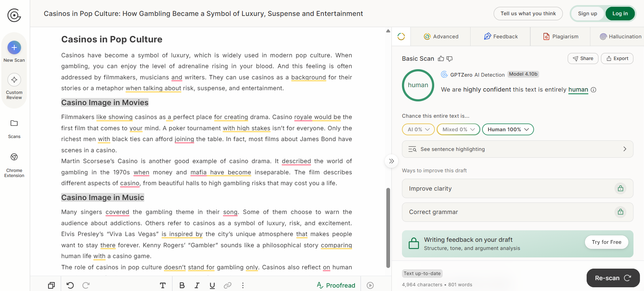Image resolution: width=644 pixels, height=291 pixels.
Task: Expand the Human 100% dropdown
Action: click(508, 130)
